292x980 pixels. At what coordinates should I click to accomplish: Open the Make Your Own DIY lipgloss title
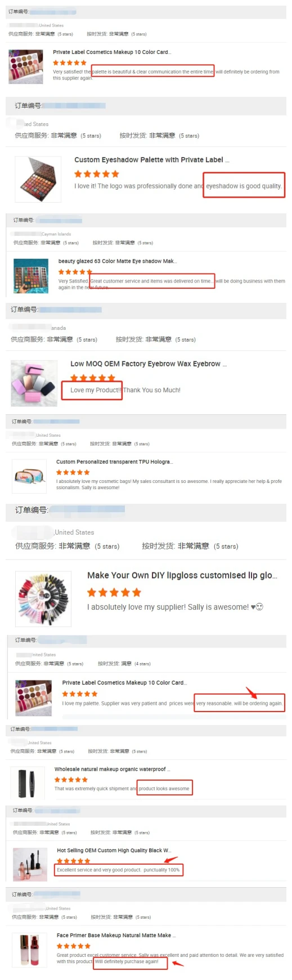[x=182, y=575]
